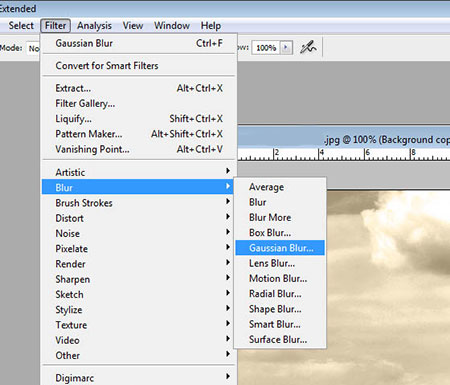Open Smart Blur... dialog
The height and width of the screenshot is (385, 450).
click(280, 324)
